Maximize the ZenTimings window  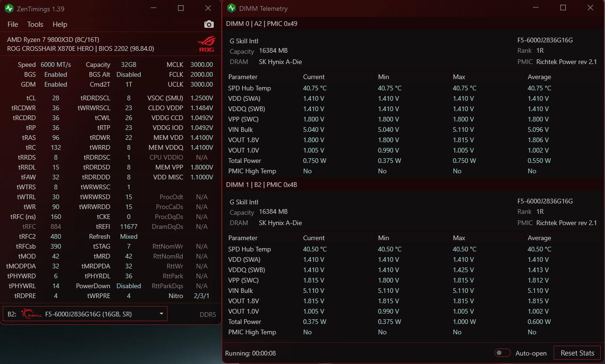pyautogui.click(x=181, y=8)
